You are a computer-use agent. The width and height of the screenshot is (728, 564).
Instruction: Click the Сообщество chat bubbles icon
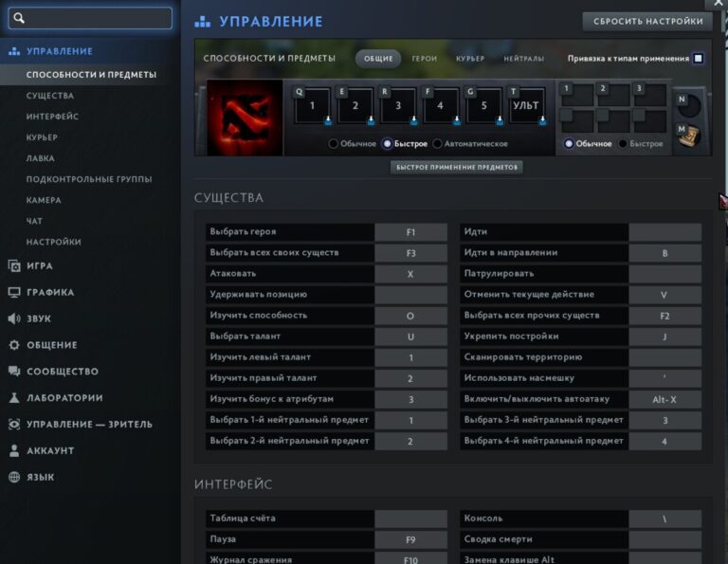pos(14,372)
